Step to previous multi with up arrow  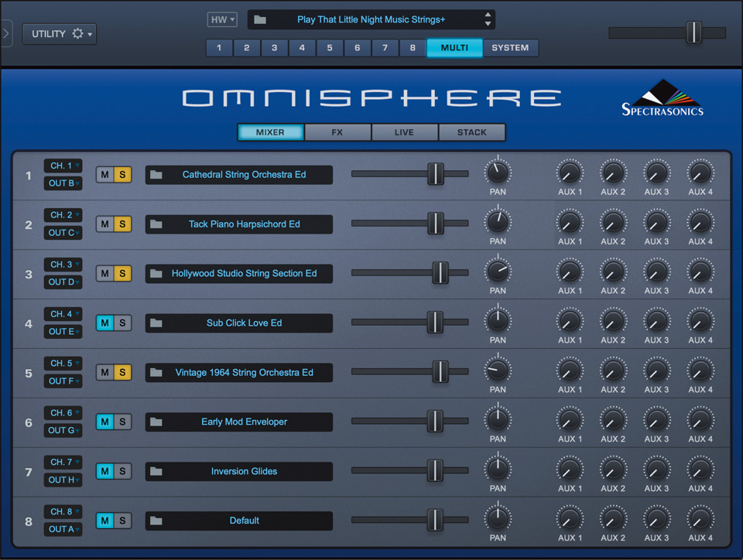tap(488, 15)
